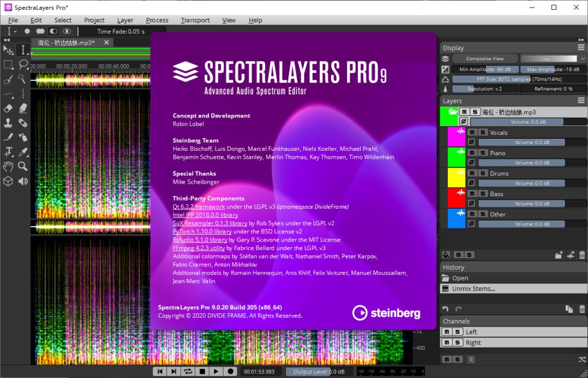Adjust the Output Level slider

[x=319, y=371]
